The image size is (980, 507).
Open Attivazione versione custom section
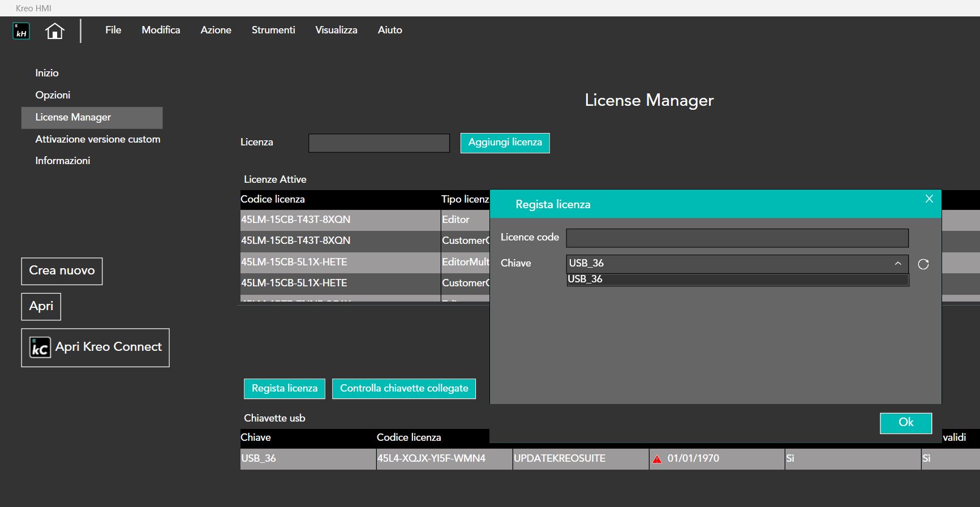(x=98, y=139)
